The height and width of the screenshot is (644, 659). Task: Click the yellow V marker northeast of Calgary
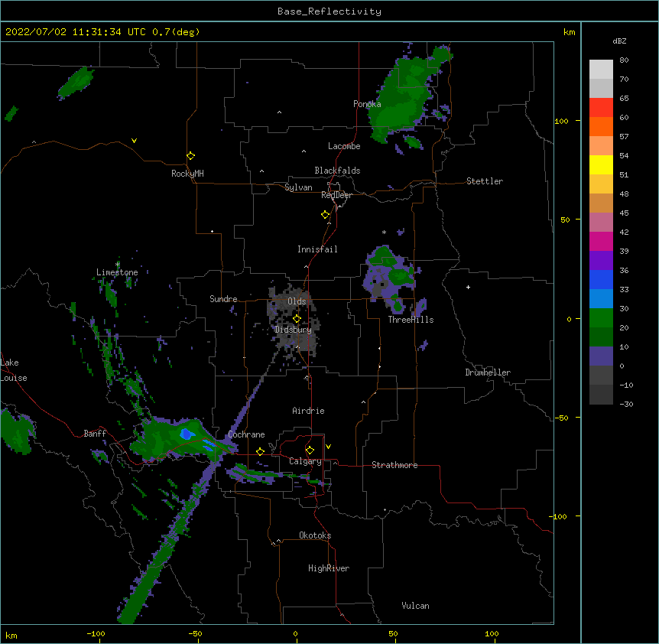point(328,447)
